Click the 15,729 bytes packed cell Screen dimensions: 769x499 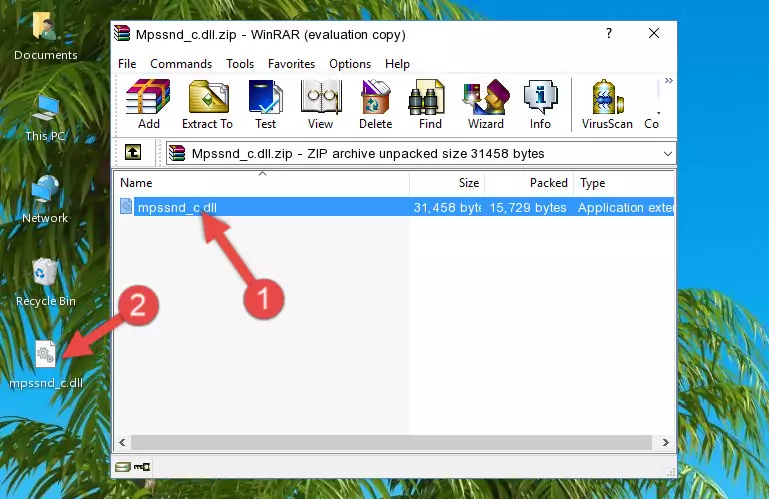528,208
